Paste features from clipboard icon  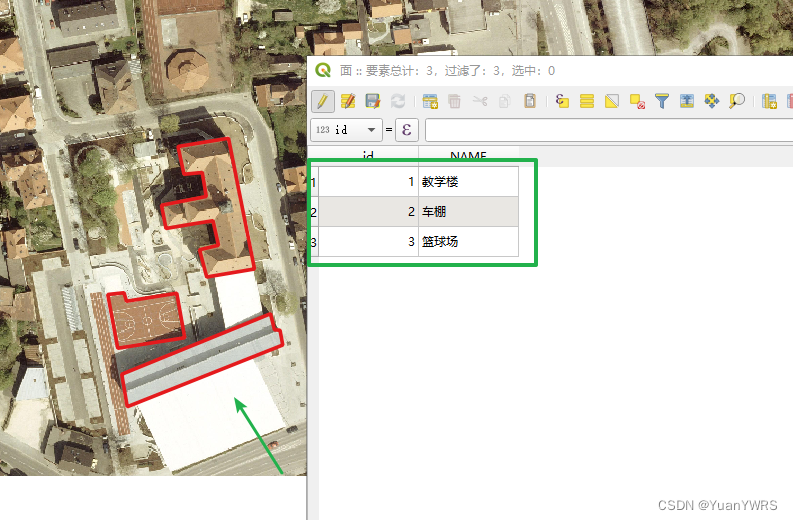530,101
